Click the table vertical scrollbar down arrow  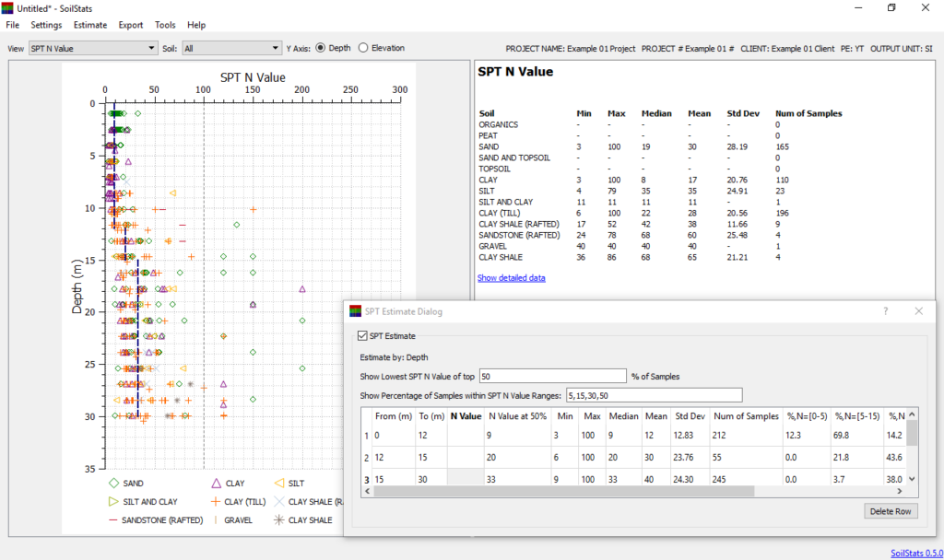(x=912, y=479)
